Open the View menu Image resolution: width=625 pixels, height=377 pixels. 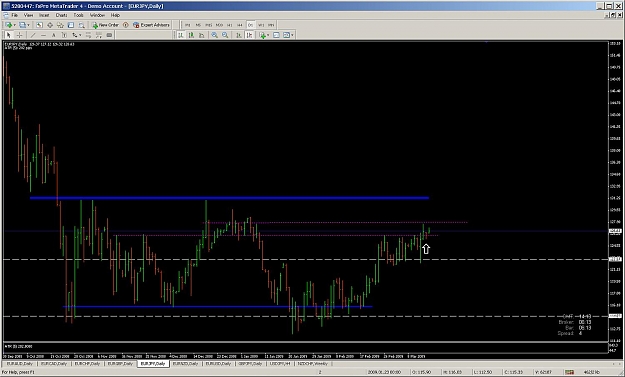(x=28, y=15)
